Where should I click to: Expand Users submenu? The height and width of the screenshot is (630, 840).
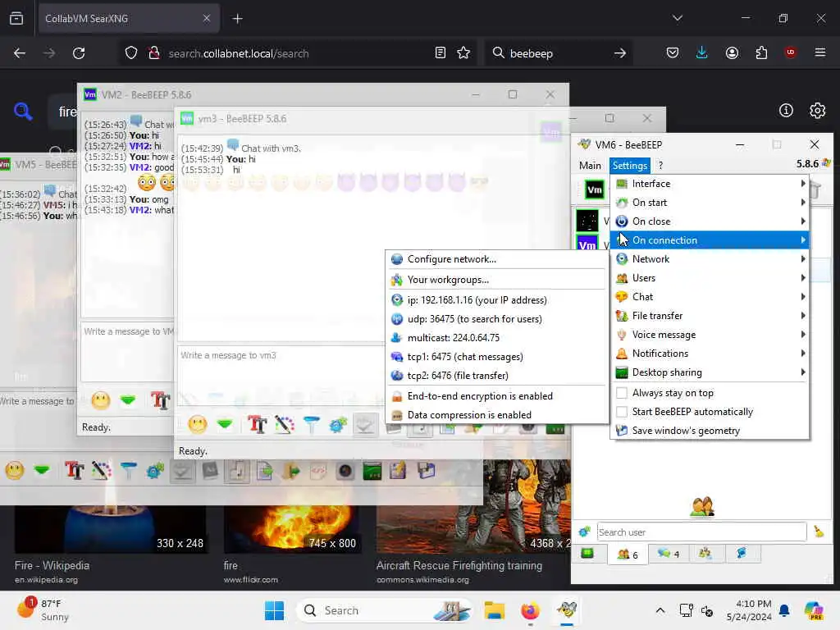(710, 278)
